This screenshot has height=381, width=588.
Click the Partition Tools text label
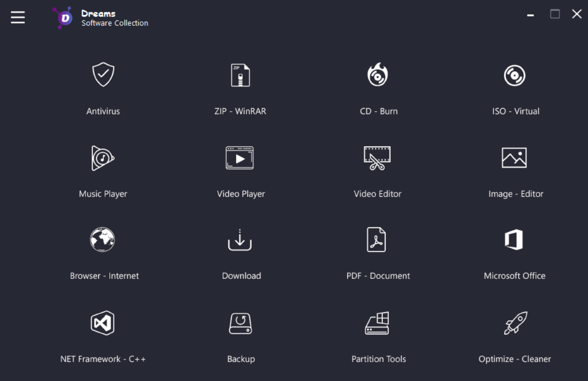[x=379, y=359]
